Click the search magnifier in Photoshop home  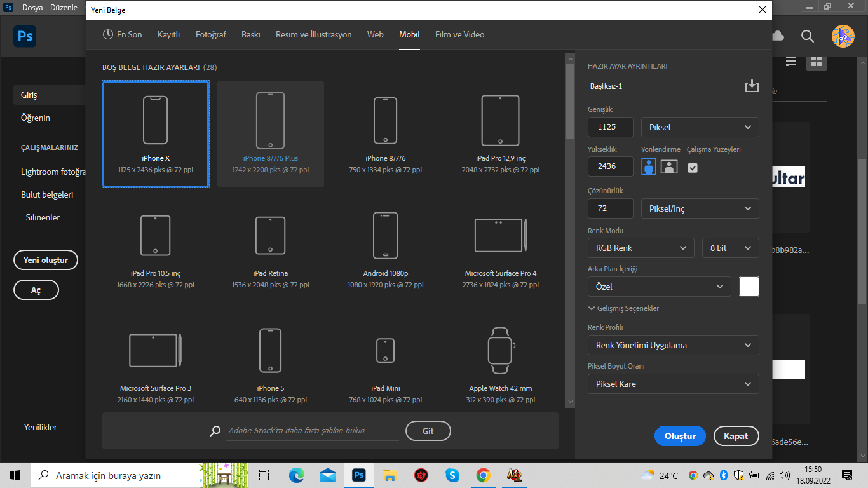point(808,36)
